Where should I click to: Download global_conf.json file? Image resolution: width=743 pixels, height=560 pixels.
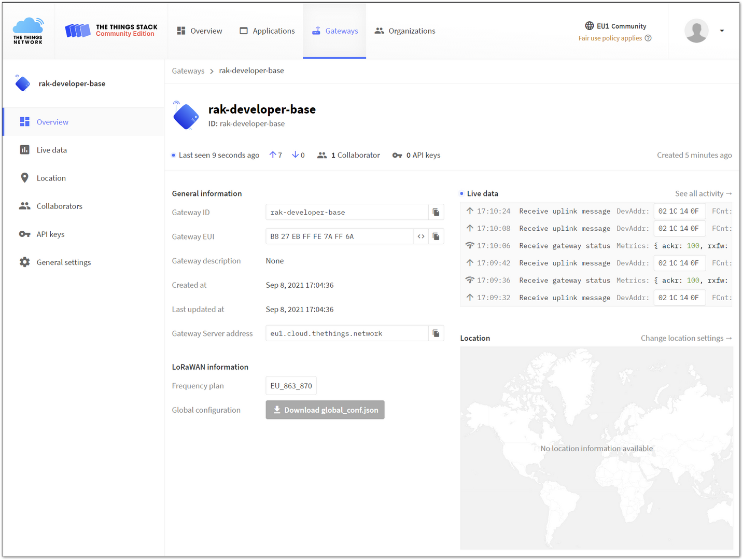(x=325, y=410)
